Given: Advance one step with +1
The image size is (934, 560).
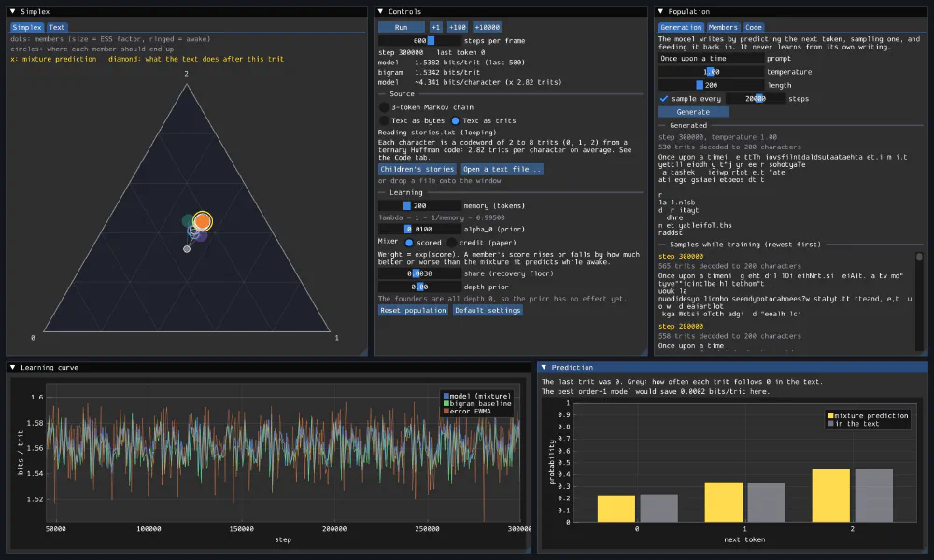Looking at the screenshot, I should pos(436,27).
